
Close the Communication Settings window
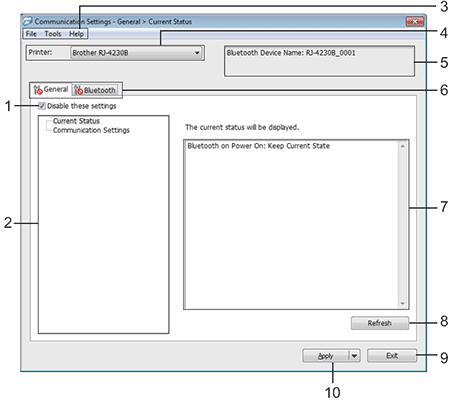415,21
